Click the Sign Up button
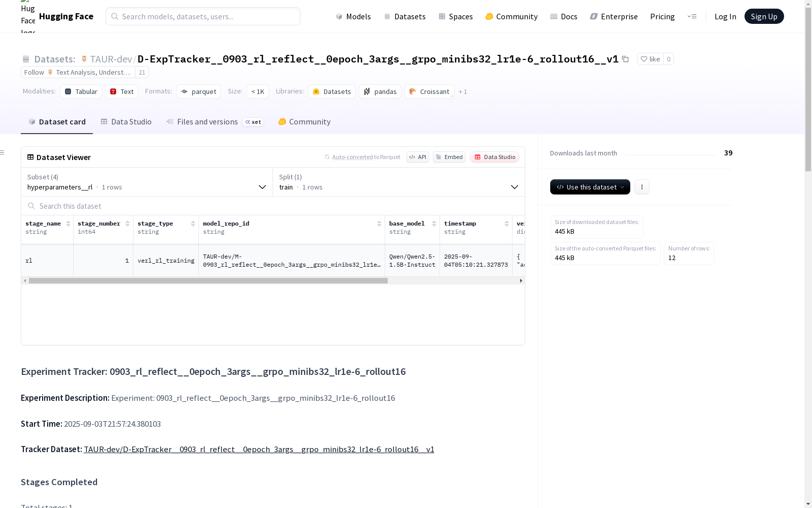 point(764,16)
